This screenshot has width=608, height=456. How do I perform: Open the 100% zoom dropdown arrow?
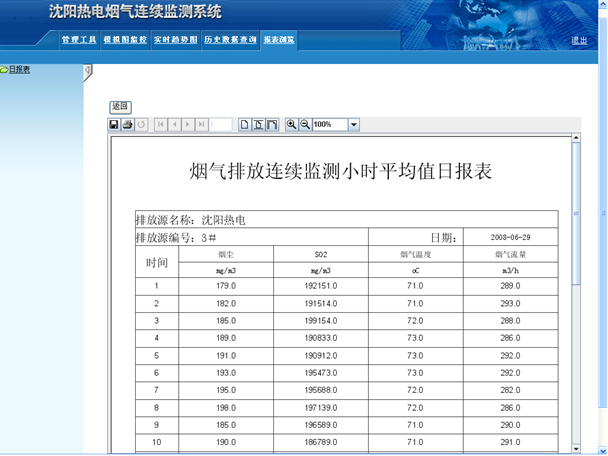[354, 125]
